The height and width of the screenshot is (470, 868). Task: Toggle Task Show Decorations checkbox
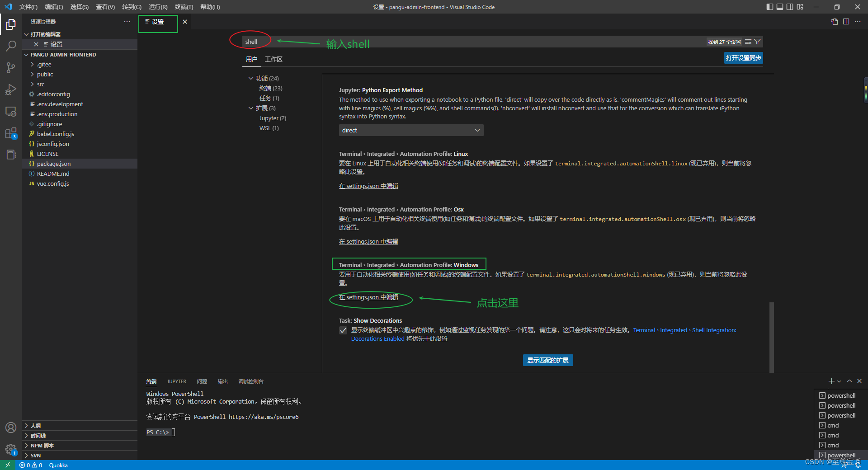point(343,330)
